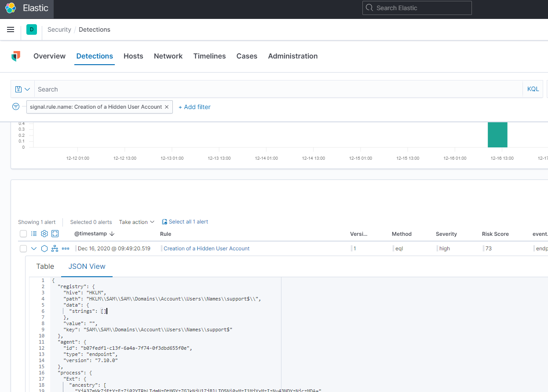Click Select all 1 alert

click(185, 222)
